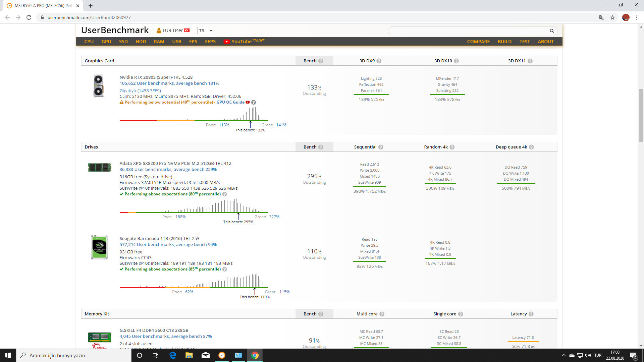Reload the page
Image resolution: width=644 pixels, height=362 pixels.
coord(29,17)
